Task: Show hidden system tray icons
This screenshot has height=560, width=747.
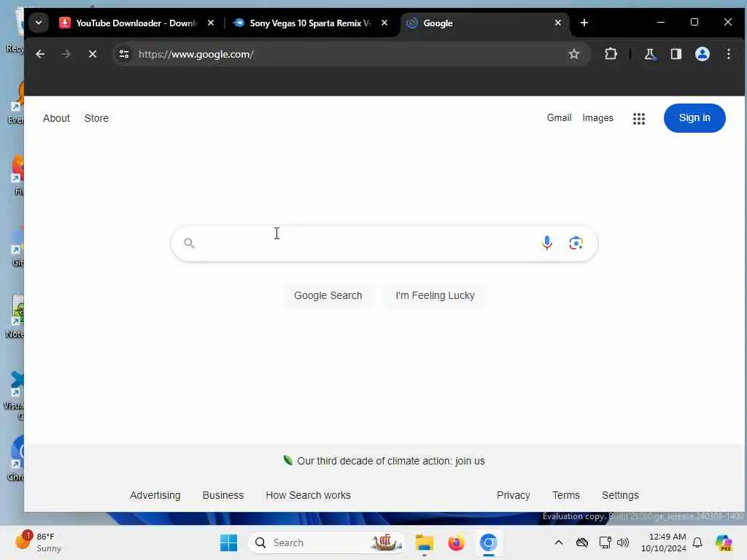Action: pos(559,542)
